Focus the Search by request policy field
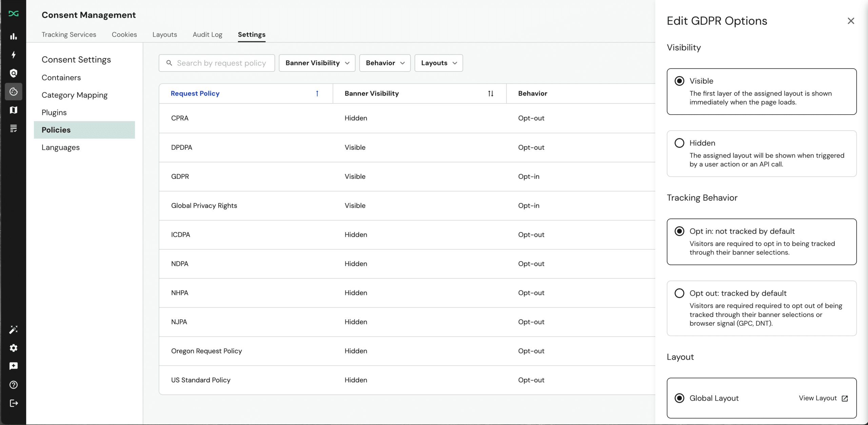The width and height of the screenshot is (868, 425). [x=221, y=63]
